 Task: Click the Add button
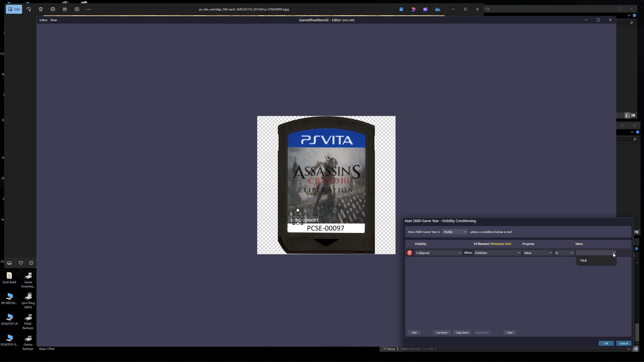(x=414, y=333)
